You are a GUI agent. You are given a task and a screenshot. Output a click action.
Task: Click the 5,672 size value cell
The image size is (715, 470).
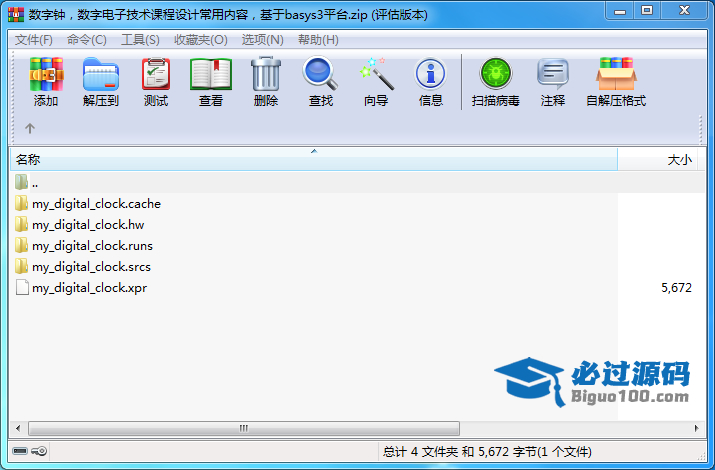(x=676, y=288)
